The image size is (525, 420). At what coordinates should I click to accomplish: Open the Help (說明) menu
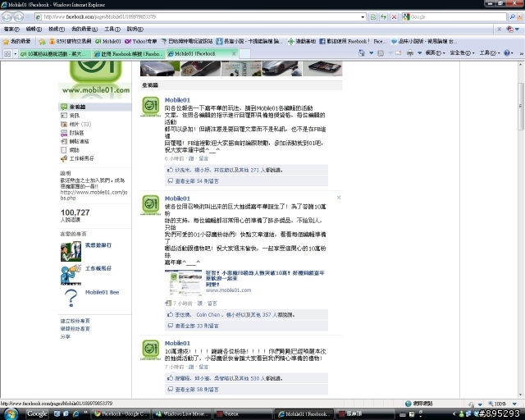pos(135,30)
